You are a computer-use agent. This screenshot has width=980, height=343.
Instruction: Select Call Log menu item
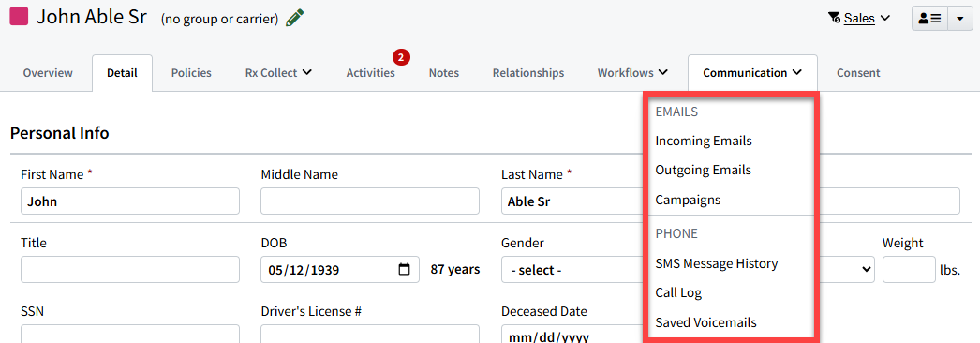[x=678, y=292]
